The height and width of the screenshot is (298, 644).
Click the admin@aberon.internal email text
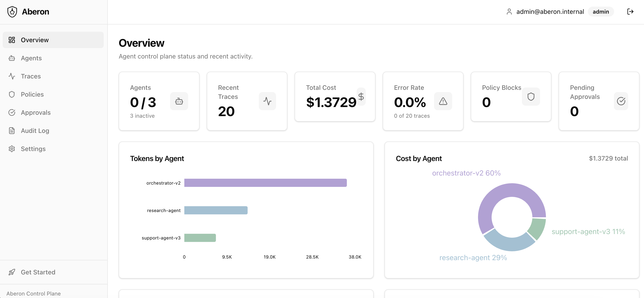tap(550, 11)
